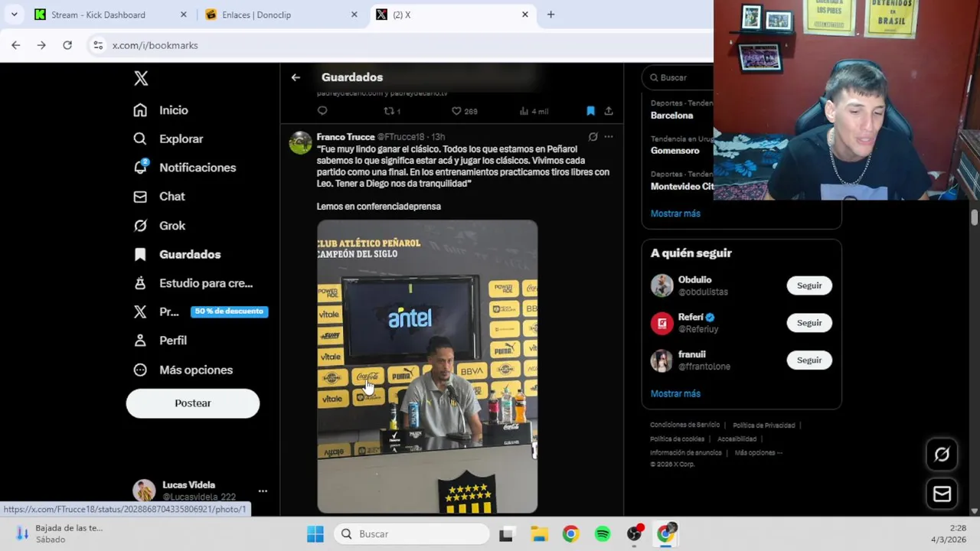Image resolution: width=980 pixels, height=551 pixels.
Task: Expand Más opciones in footer
Action: (758, 452)
